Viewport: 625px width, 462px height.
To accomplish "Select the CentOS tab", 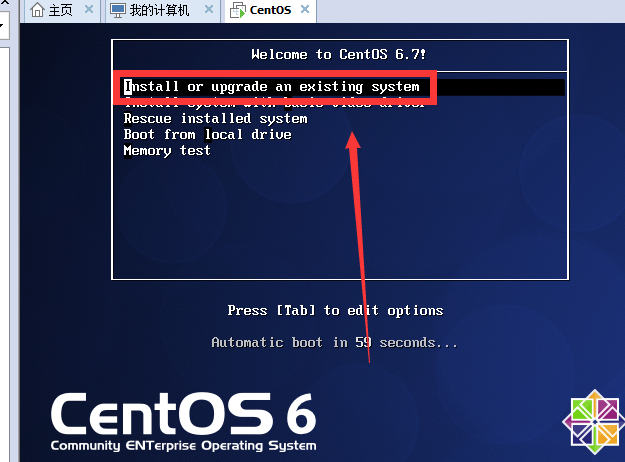I will 270,10.
